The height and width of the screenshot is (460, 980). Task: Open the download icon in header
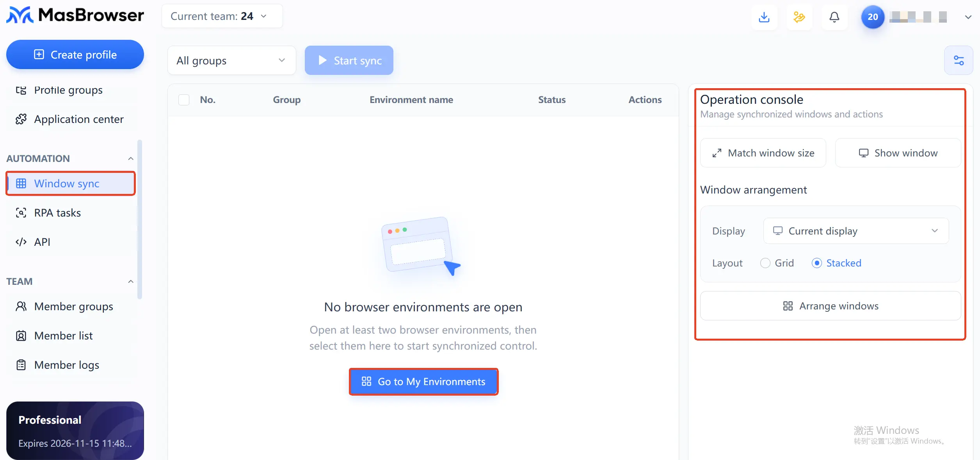[x=764, y=17]
